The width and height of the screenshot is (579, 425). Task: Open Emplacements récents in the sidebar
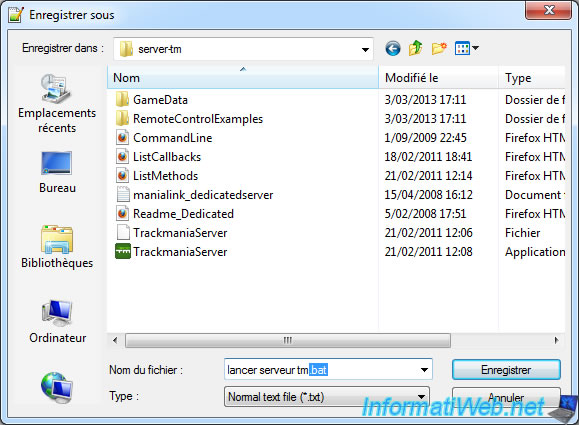[x=56, y=104]
